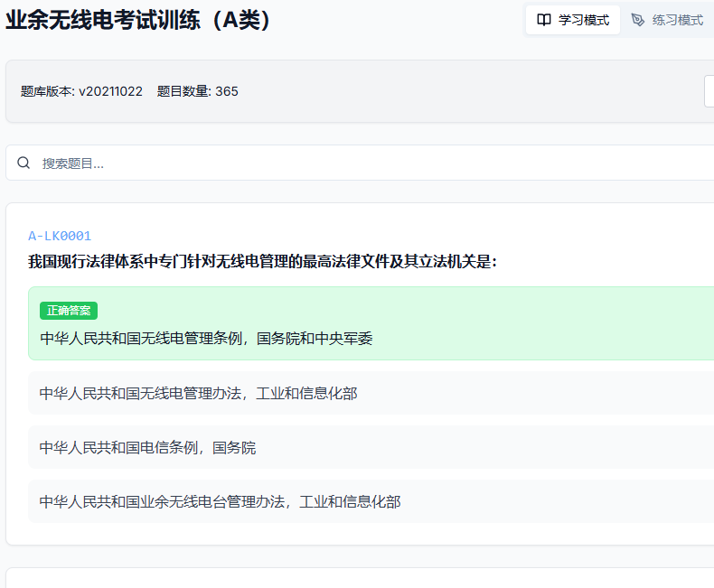Pick the option 中华人民共和国电信条例，国务院
714x588 pixels.
[x=147, y=447]
